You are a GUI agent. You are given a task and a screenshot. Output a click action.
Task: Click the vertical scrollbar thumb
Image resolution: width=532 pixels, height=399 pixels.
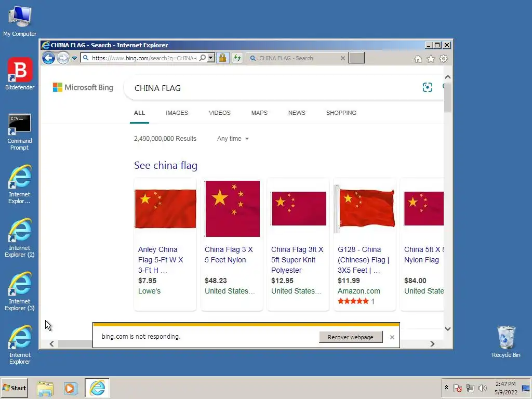point(448,97)
